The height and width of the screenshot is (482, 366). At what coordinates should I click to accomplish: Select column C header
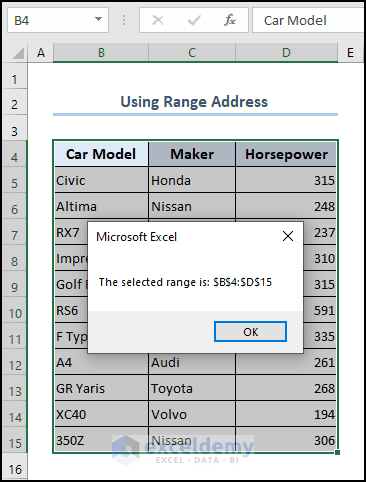192,53
